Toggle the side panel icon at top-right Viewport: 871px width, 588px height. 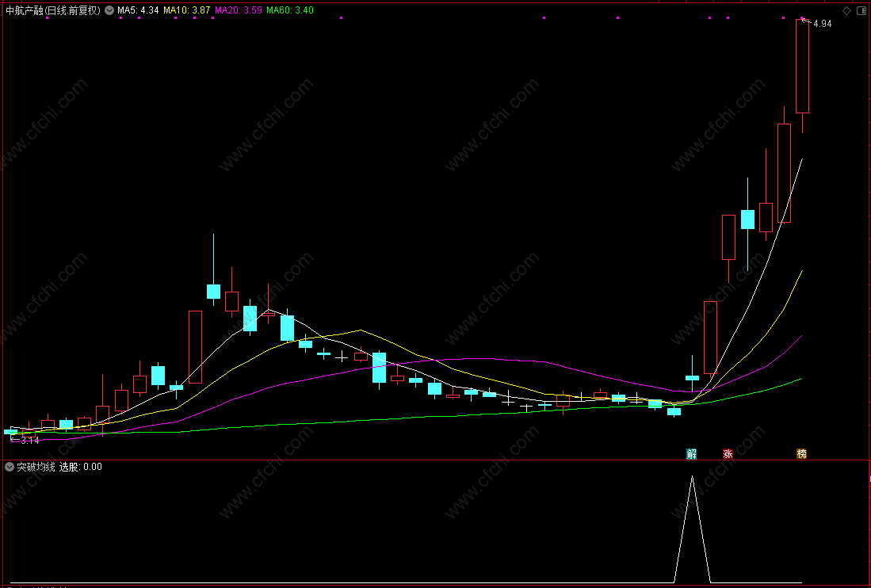pyautogui.click(x=861, y=10)
